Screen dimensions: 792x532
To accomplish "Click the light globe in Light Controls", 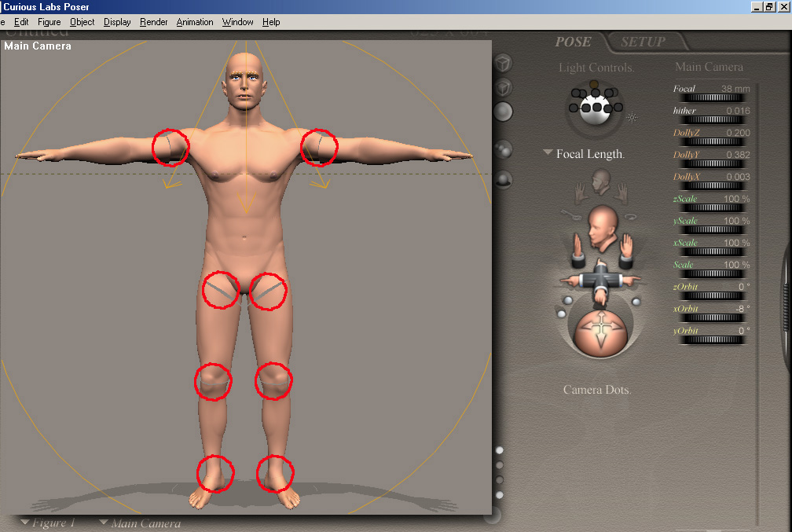I will [x=596, y=108].
